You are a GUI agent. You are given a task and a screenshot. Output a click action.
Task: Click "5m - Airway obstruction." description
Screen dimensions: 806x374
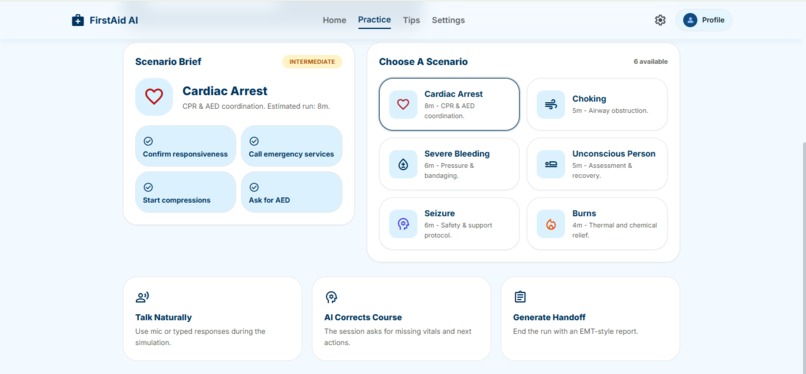pyautogui.click(x=610, y=110)
